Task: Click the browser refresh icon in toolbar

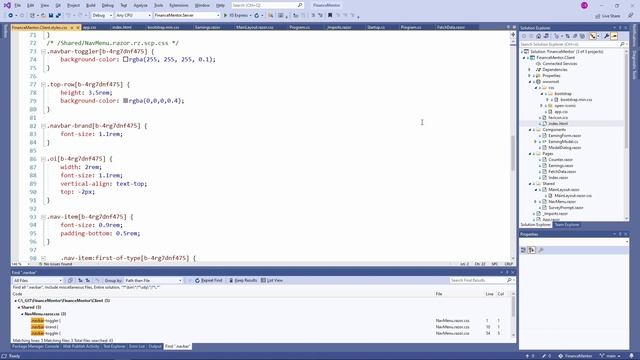Action: 257,16
